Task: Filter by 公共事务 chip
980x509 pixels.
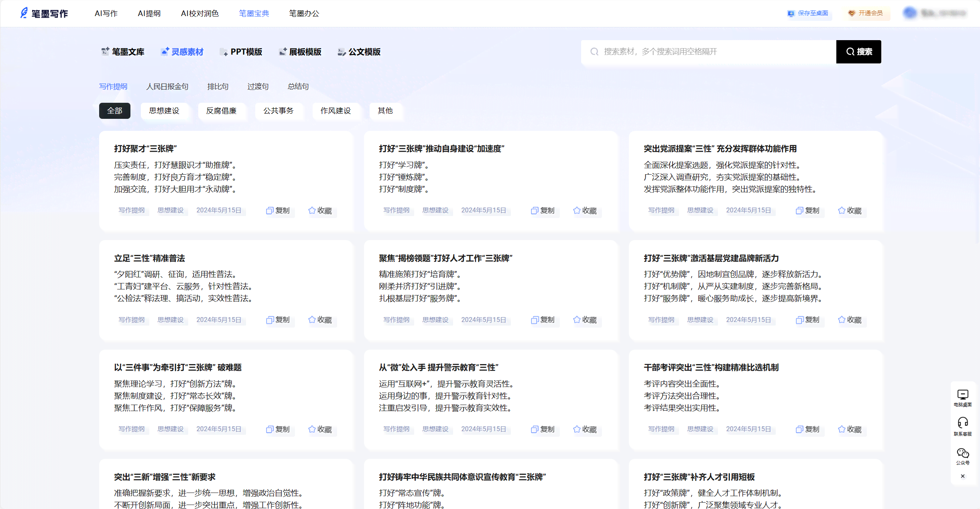Action: point(279,110)
